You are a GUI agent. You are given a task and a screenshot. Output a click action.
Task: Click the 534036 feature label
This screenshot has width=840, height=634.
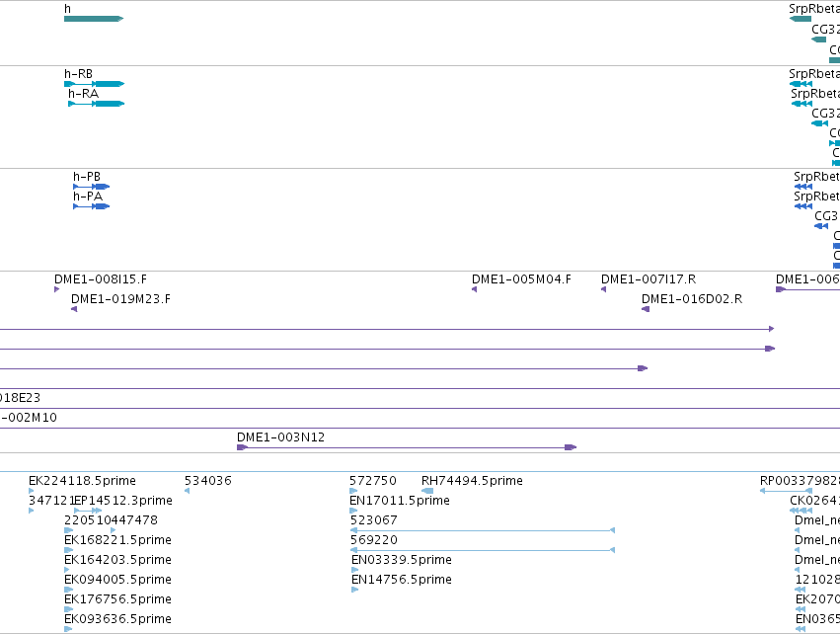point(208,481)
